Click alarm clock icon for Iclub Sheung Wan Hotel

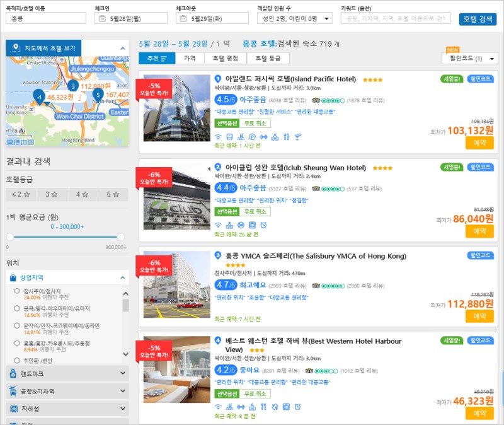coord(263,225)
